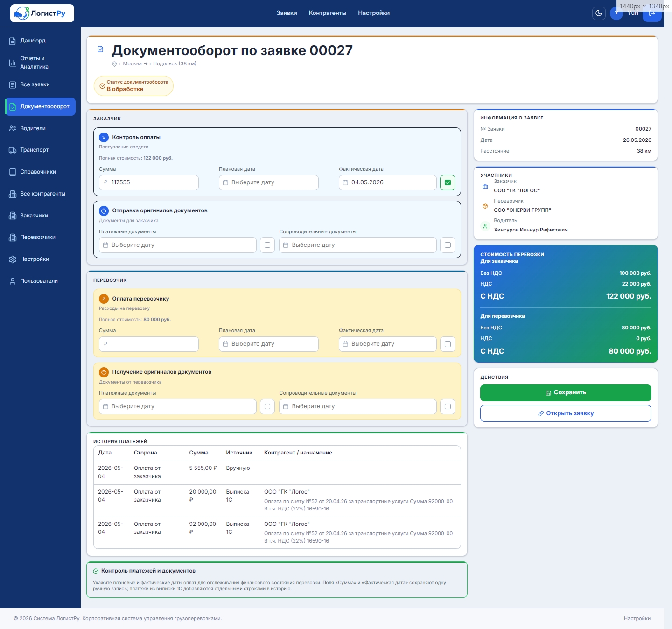The height and width of the screenshot is (629, 672).
Task: Check the Отправка оригиналов Платежные документы checkbox
Action: click(x=267, y=245)
